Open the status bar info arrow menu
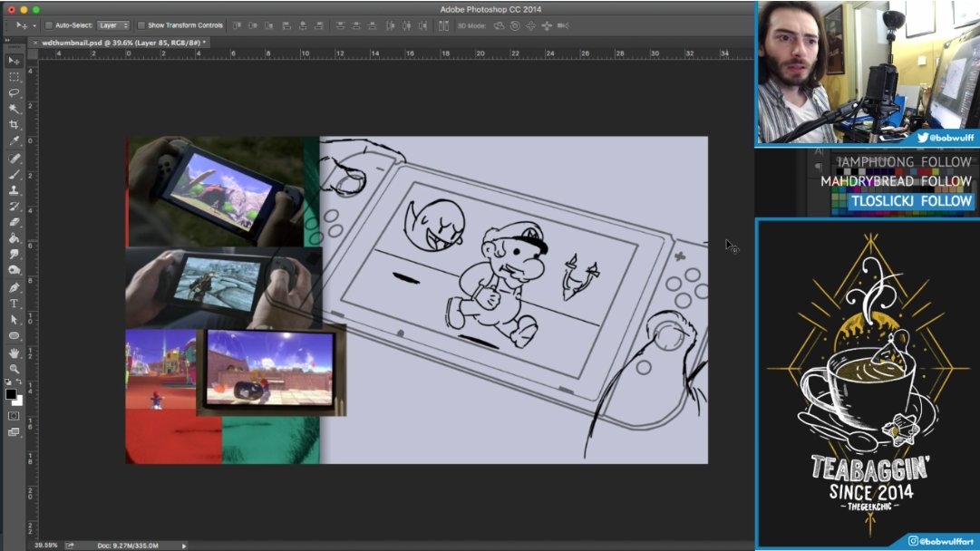 click(184, 546)
